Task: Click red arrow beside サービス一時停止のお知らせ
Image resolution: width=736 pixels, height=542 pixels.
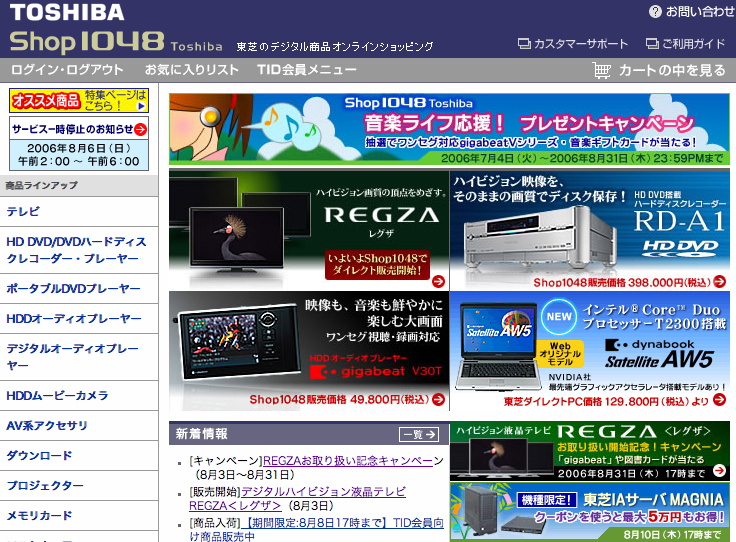Action: coord(140,130)
